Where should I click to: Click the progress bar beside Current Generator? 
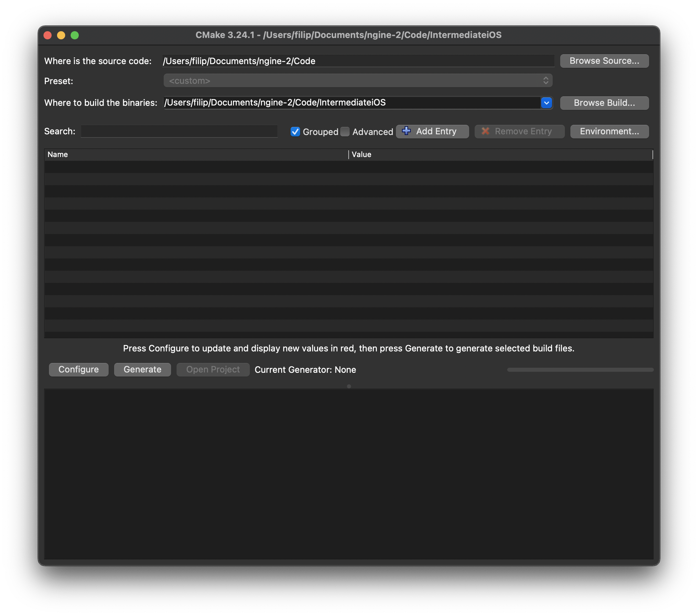click(x=580, y=370)
